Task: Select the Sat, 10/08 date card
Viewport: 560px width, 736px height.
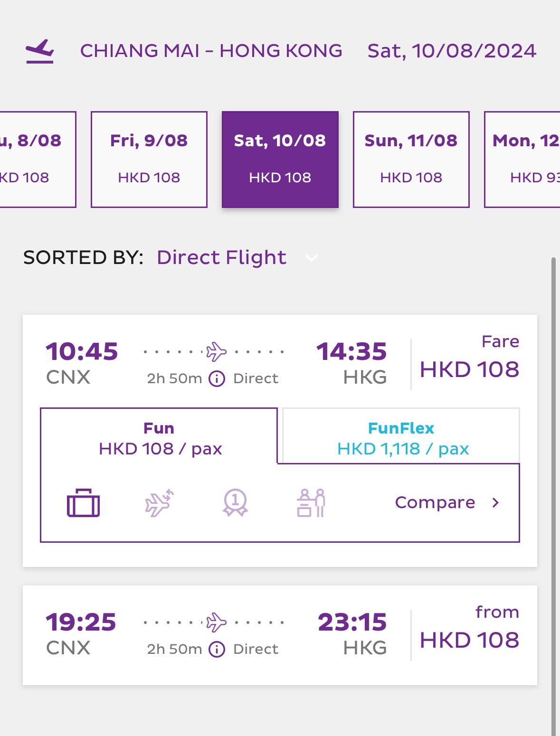Action: click(x=280, y=160)
